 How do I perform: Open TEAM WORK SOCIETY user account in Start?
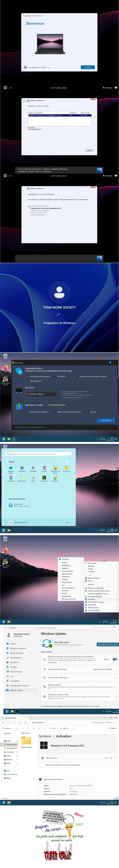point(18,522)
